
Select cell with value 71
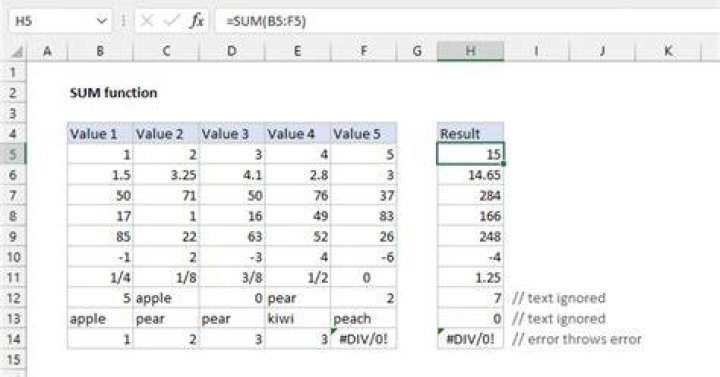pos(166,196)
